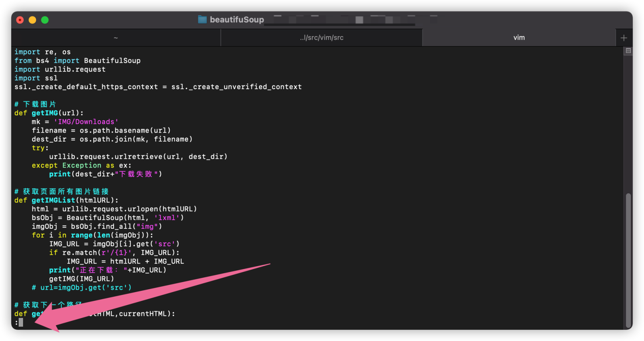
Task: Click the comment '# 下载图片'
Action: point(35,104)
